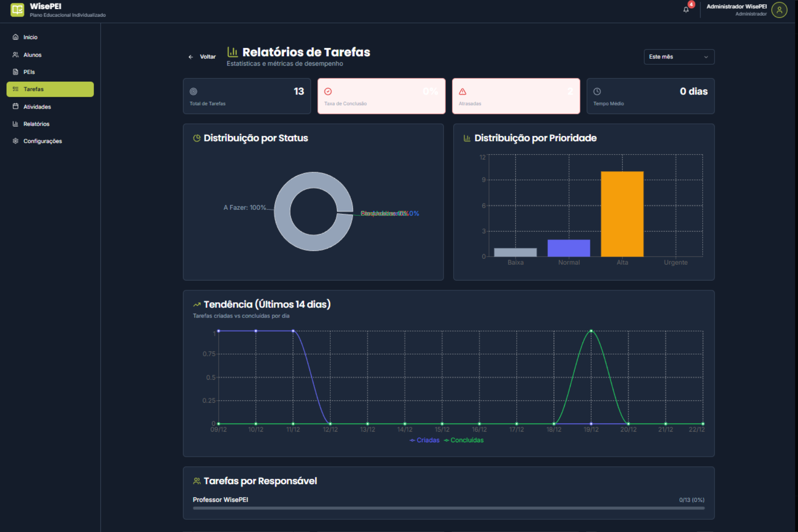Navigate to PEIs in the sidebar

29,72
